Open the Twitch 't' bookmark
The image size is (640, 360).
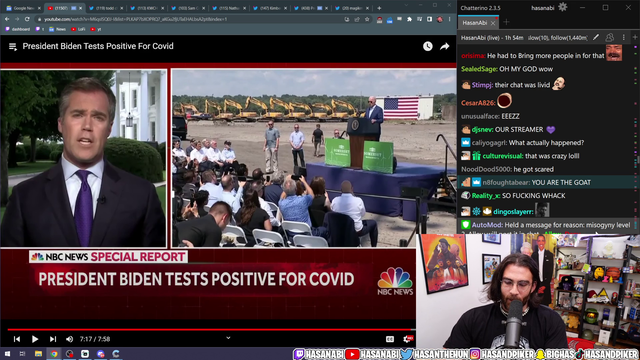(40, 29)
